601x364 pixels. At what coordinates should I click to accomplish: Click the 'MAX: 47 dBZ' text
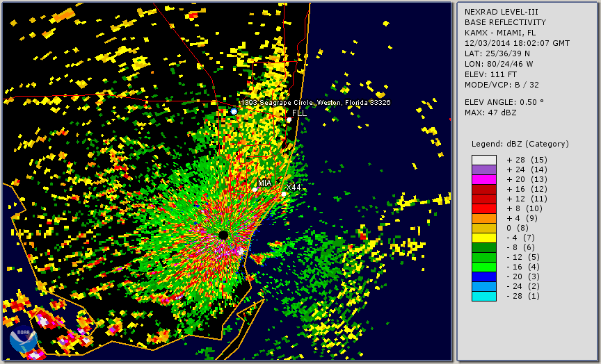490,113
